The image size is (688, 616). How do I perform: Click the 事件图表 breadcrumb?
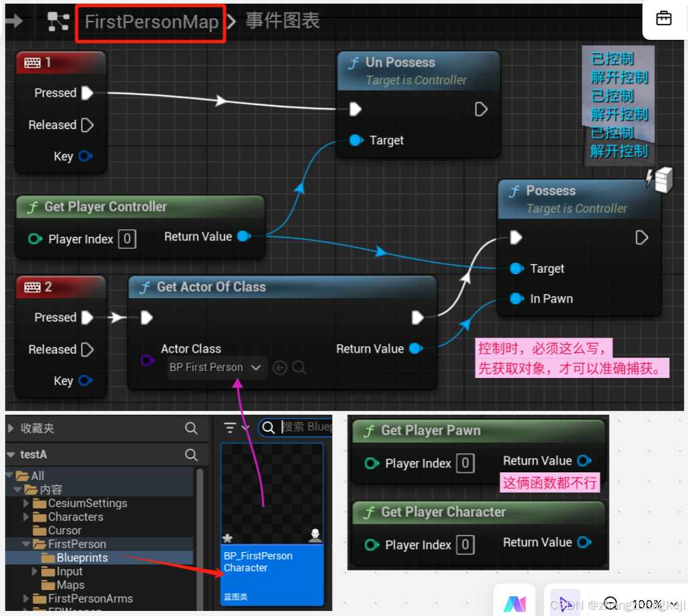[x=283, y=21]
